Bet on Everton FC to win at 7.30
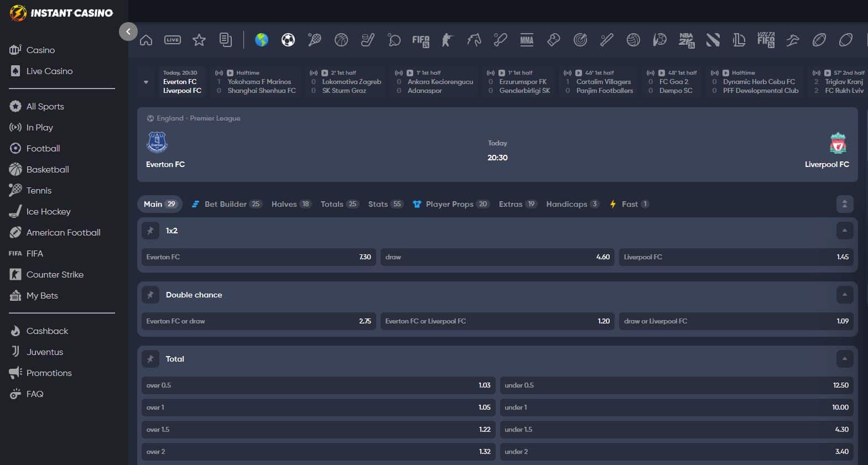Image resolution: width=868 pixels, height=465 pixels. pyautogui.click(x=259, y=257)
